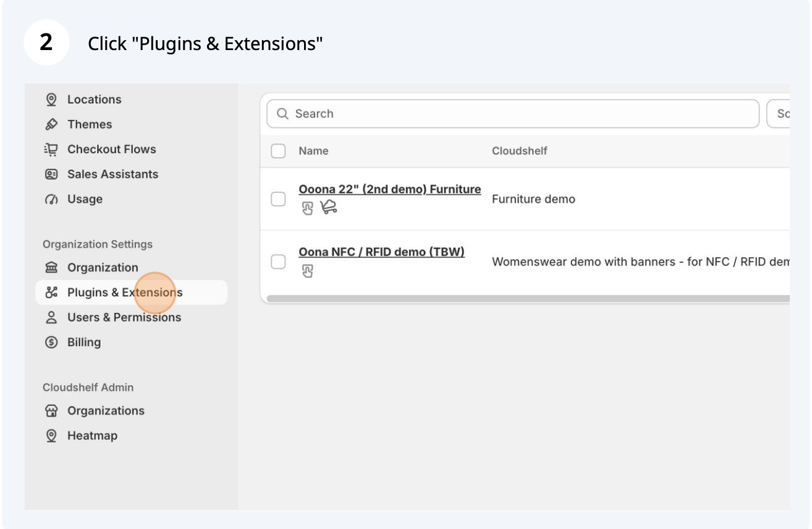
Task: Click the Checkout Flows cart icon
Action: 52,149
